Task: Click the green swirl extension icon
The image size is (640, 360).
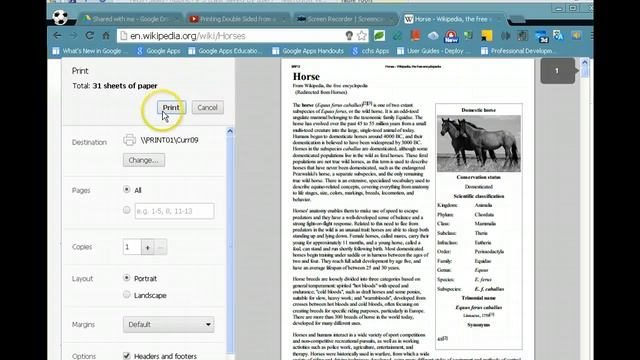Action: 398,36
